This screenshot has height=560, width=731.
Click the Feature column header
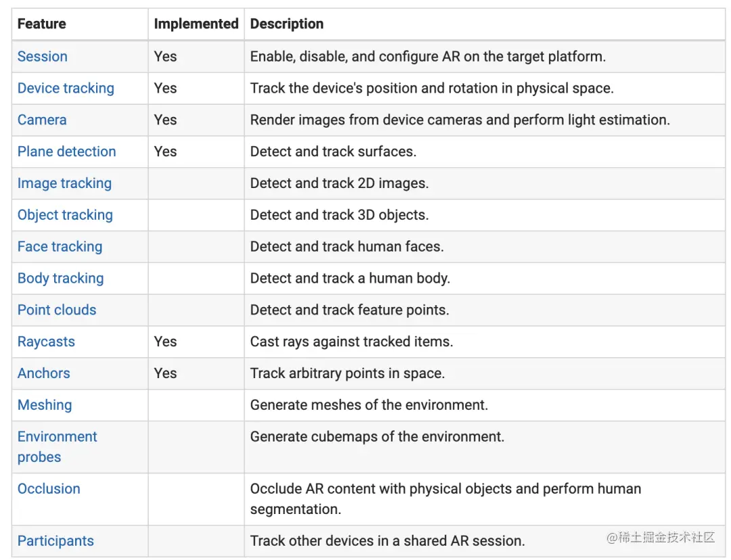pos(41,24)
